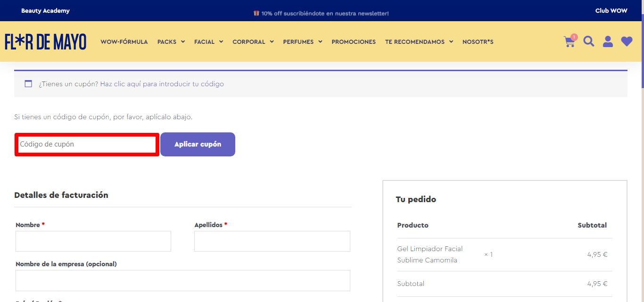Click the coupon notice window icon
The height and width of the screenshot is (302, 644).
click(x=28, y=84)
